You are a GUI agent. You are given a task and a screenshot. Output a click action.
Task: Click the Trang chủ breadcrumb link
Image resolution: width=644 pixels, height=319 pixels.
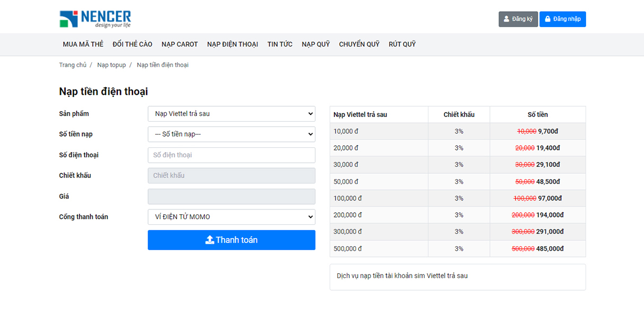73,65
